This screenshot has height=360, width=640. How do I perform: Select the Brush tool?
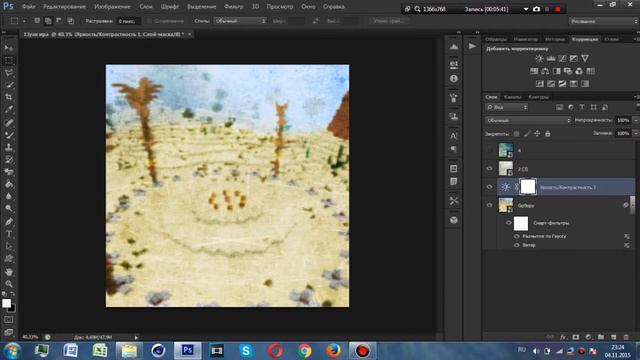pos(9,135)
